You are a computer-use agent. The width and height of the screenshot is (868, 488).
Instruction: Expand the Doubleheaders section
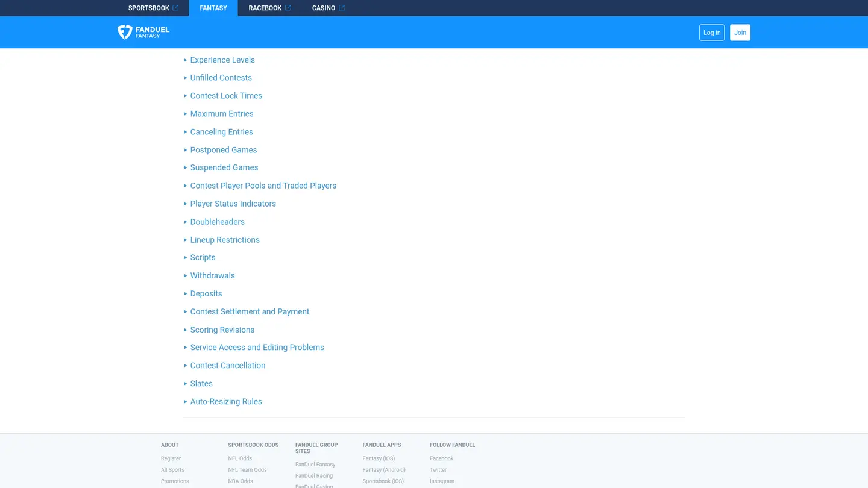click(x=217, y=222)
